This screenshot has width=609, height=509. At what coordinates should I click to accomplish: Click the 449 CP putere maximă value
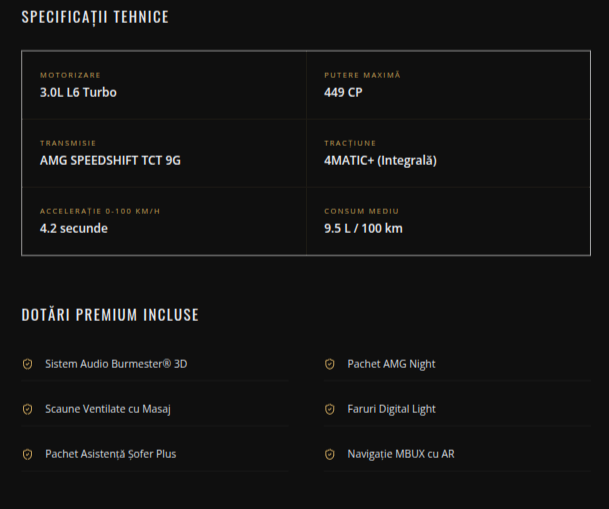pos(343,92)
